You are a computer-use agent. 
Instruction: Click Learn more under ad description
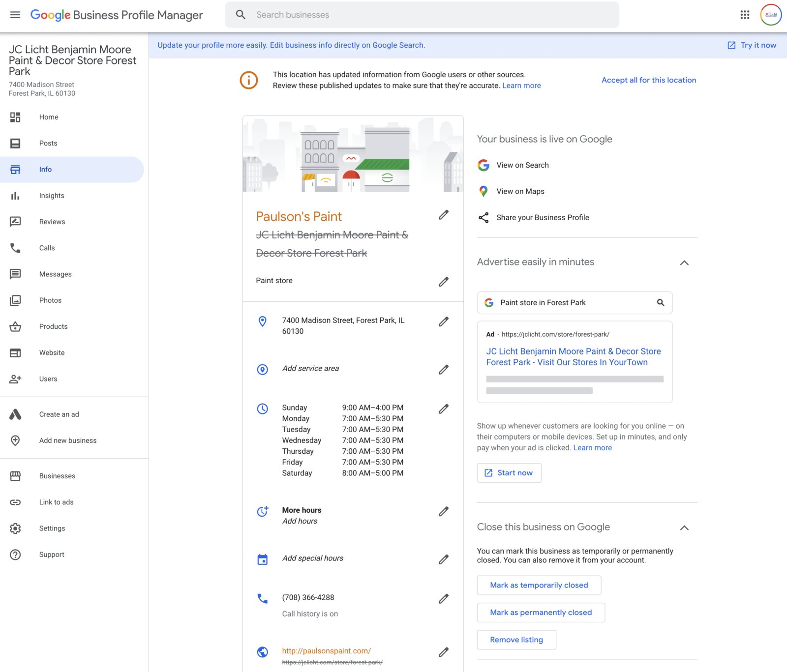(593, 448)
